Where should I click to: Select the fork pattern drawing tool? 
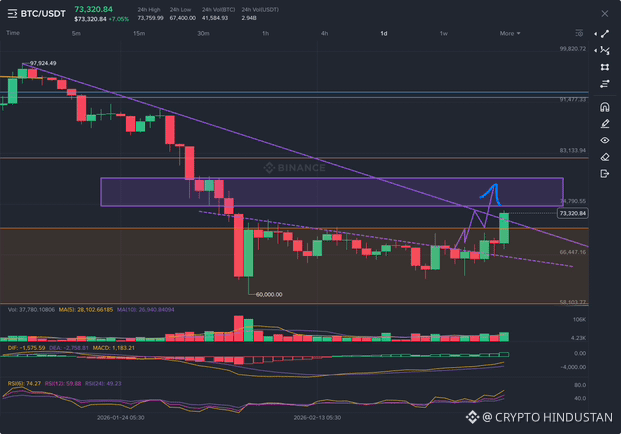click(x=605, y=50)
